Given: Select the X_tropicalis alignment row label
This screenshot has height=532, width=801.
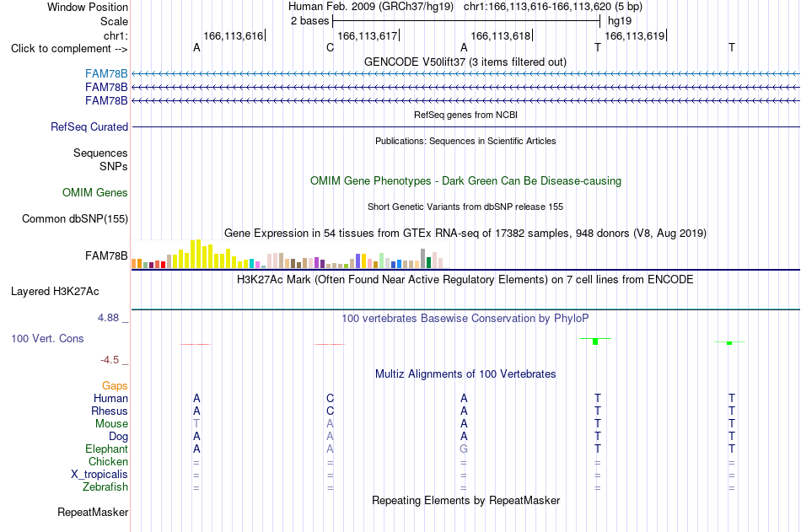Looking at the screenshot, I should (99, 475).
